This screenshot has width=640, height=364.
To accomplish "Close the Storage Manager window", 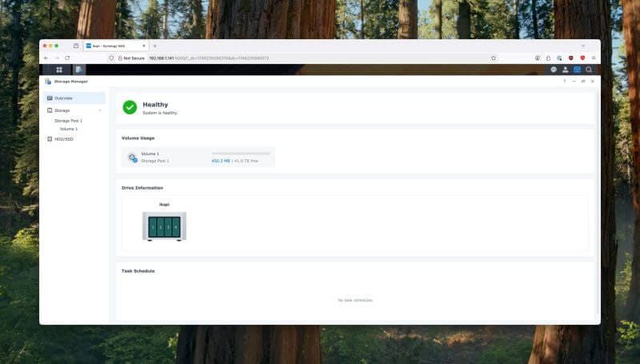I will pos(593,82).
